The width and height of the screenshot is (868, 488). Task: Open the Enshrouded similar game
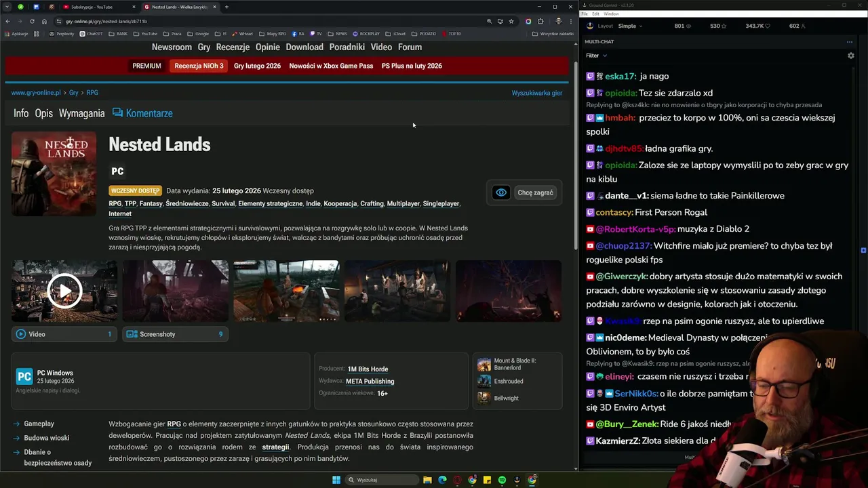pyautogui.click(x=500, y=381)
